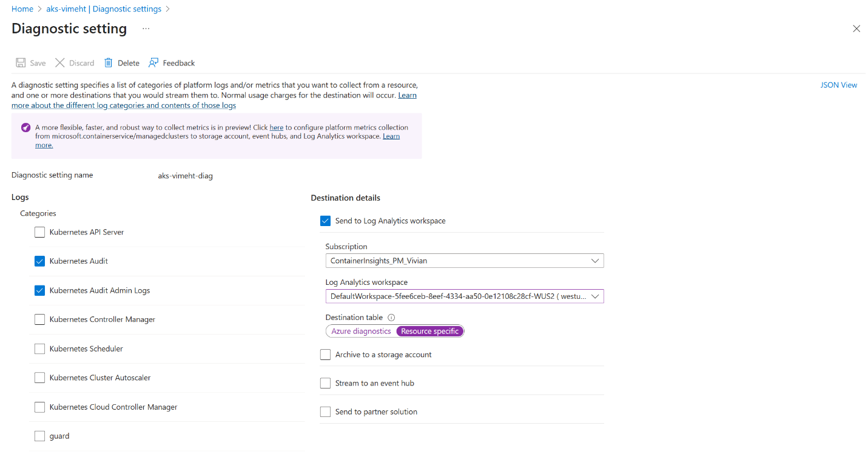868x457 pixels.
Task: Select the Resource specific destination table option
Action: pyautogui.click(x=429, y=332)
